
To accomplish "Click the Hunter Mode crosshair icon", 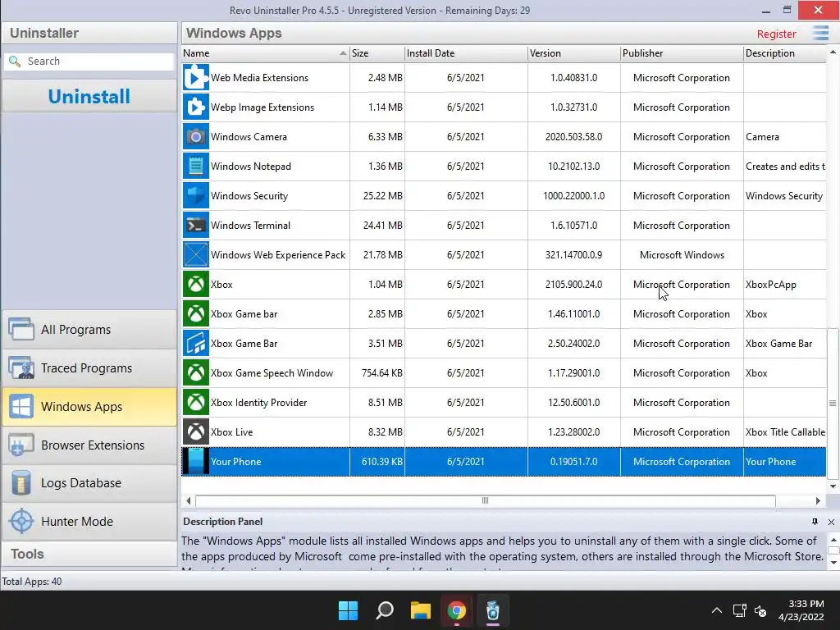I will point(21,521).
